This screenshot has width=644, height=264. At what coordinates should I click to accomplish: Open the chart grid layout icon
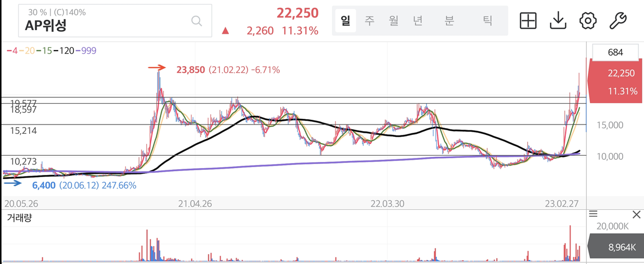click(x=528, y=21)
